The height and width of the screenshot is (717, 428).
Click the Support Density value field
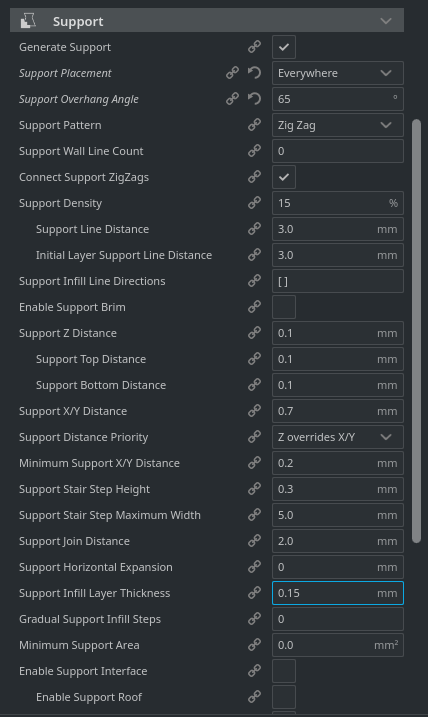point(338,203)
